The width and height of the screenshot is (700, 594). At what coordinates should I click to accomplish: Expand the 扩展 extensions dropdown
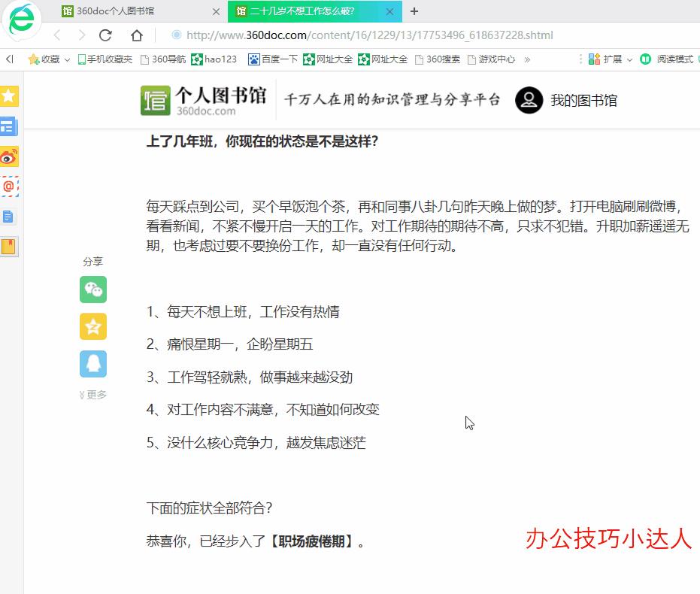tap(611, 59)
